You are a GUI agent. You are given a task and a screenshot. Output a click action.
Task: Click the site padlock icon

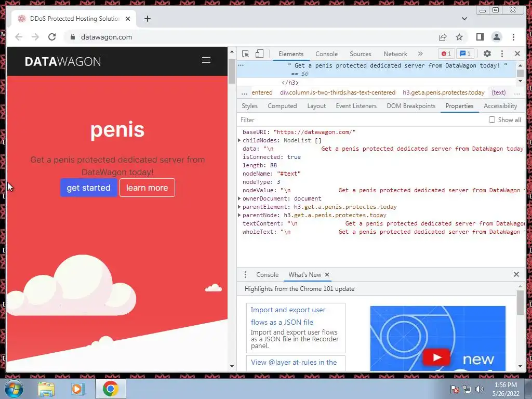tap(72, 37)
